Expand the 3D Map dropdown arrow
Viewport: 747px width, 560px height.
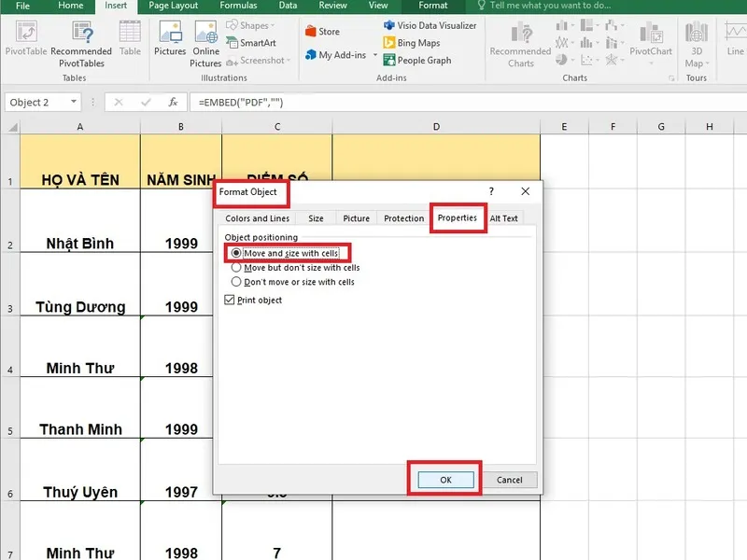point(707,63)
